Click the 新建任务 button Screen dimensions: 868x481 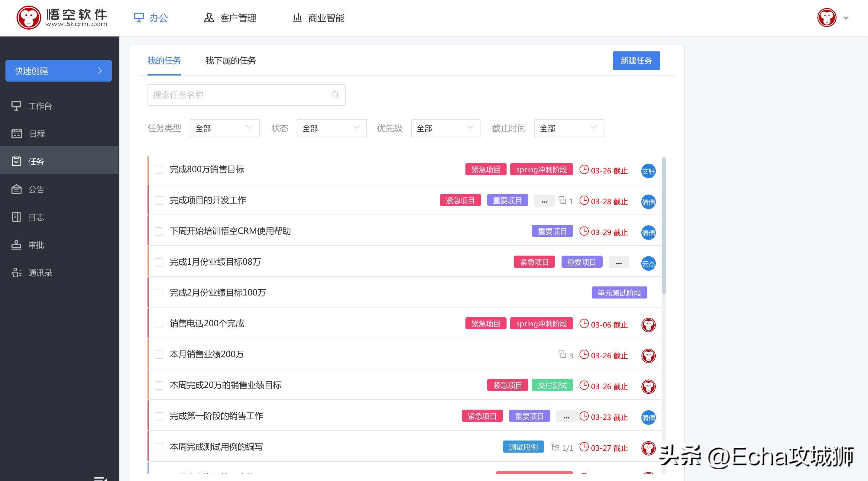pyautogui.click(x=636, y=61)
